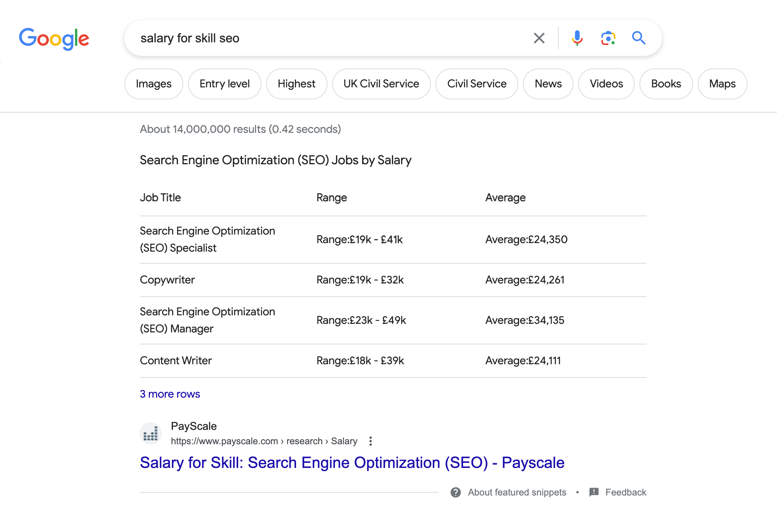Click the Feedback link text
Image resolution: width=777 pixels, height=532 pixels.
pos(625,492)
